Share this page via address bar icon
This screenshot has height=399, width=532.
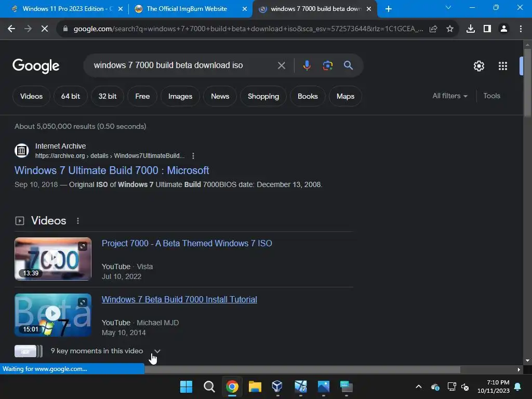tap(433, 29)
